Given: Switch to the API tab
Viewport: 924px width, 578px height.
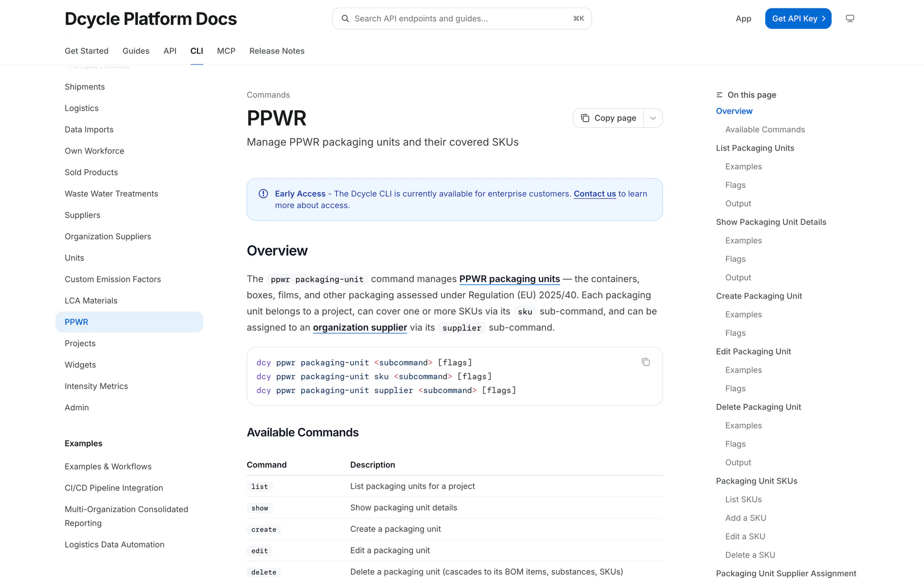Looking at the screenshot, I should tap(170, 51).
